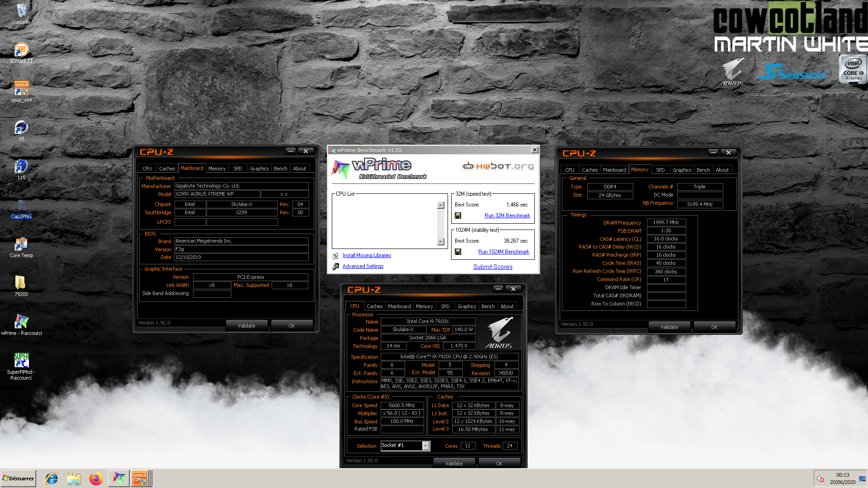This screenshot has width=868, height=488.
Task: Click the network tray icon
Action: (862, 479)
